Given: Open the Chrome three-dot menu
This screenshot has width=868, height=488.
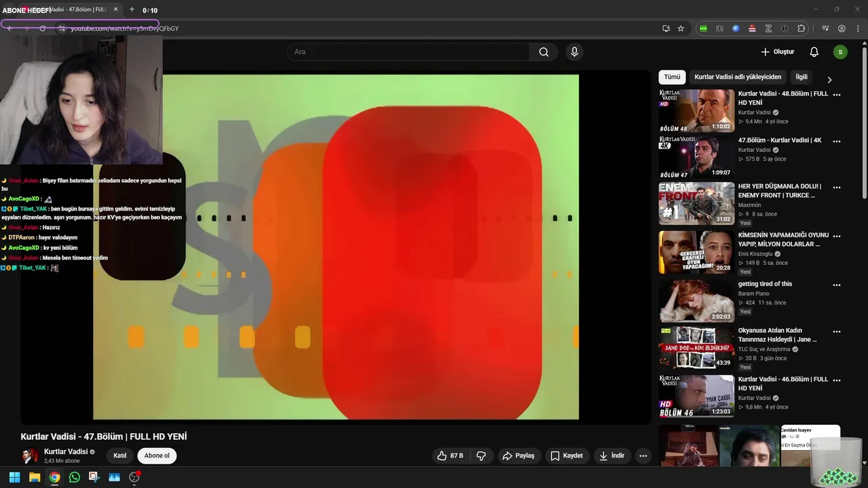Looking at the screenshot, I should click(x=856, y=28).
